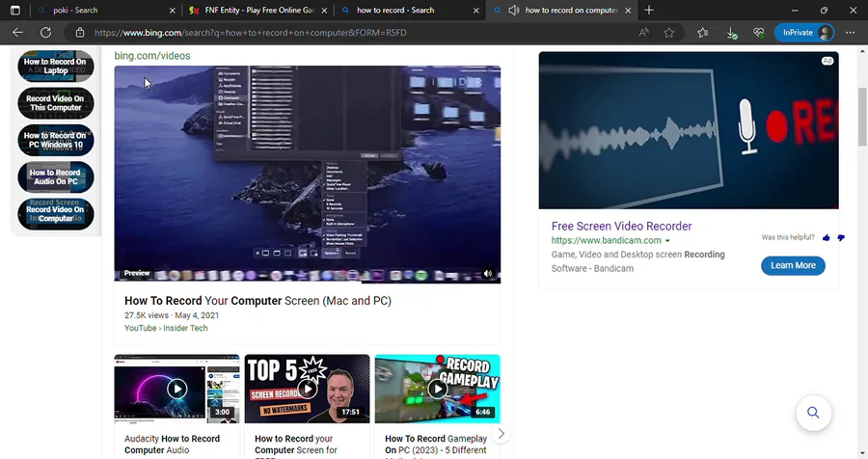Open the Favorites list icon
Viewport: 868px width, 459px height.
click(702, 33)
